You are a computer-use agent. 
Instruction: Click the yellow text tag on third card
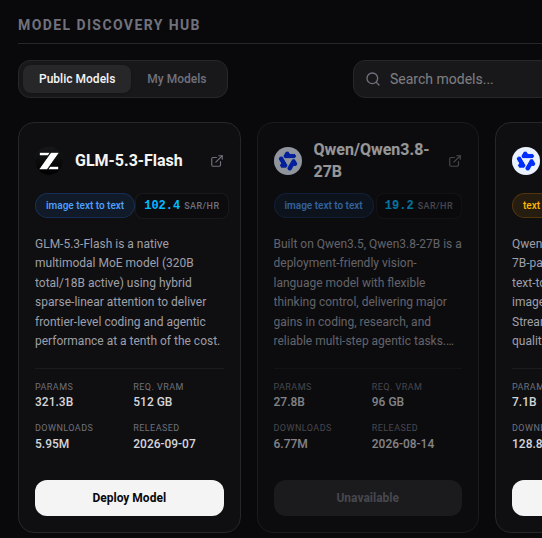(527, 205)
